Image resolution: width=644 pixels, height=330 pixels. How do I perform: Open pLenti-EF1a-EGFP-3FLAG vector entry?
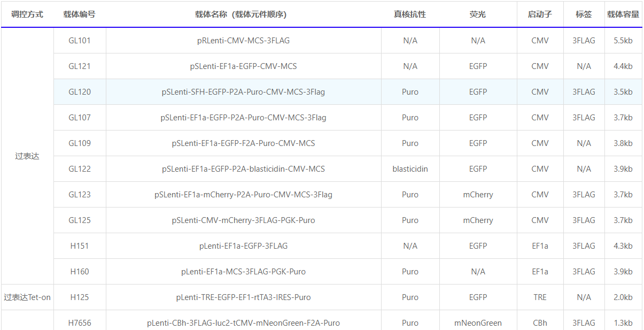coord(243,246)
